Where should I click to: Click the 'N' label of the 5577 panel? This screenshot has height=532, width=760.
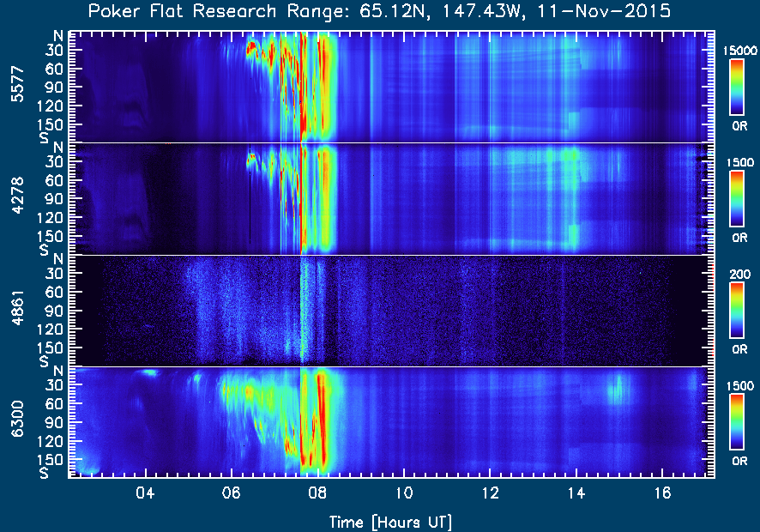click(58, 36)
